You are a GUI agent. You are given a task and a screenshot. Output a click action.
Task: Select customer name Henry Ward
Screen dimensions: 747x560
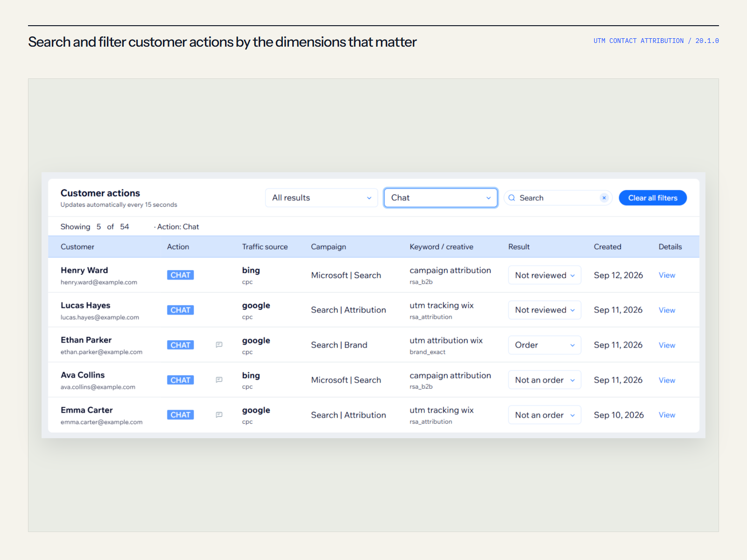pos(84,270)
